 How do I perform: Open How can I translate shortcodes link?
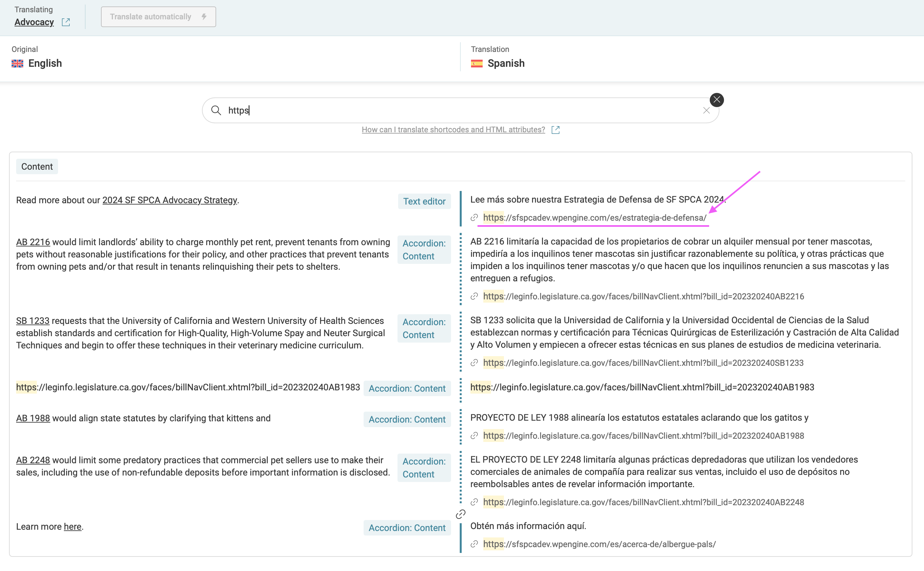[x=453, y=130]
